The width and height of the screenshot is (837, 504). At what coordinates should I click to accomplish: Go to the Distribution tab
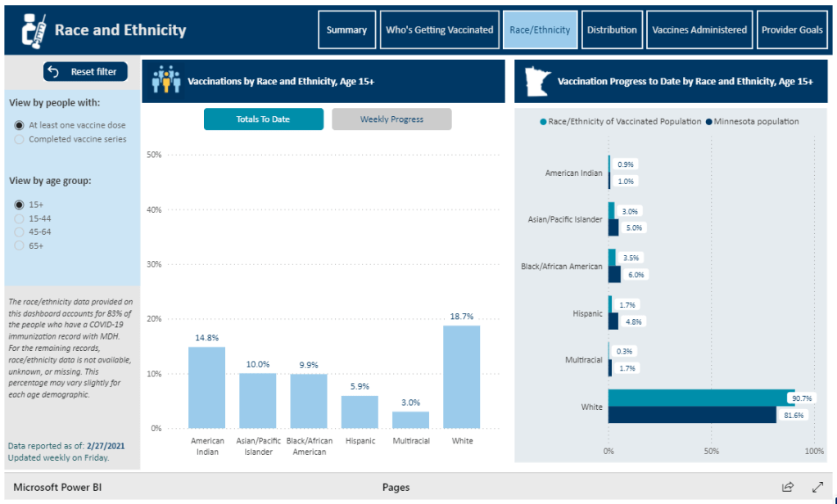click(x=611, y=30)
